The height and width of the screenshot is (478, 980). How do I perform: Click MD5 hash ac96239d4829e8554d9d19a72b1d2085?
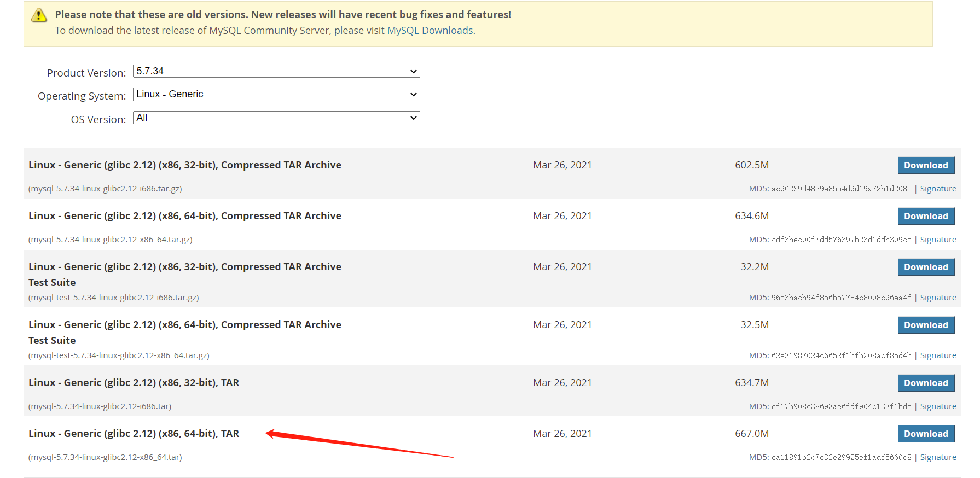click(842, 189)
